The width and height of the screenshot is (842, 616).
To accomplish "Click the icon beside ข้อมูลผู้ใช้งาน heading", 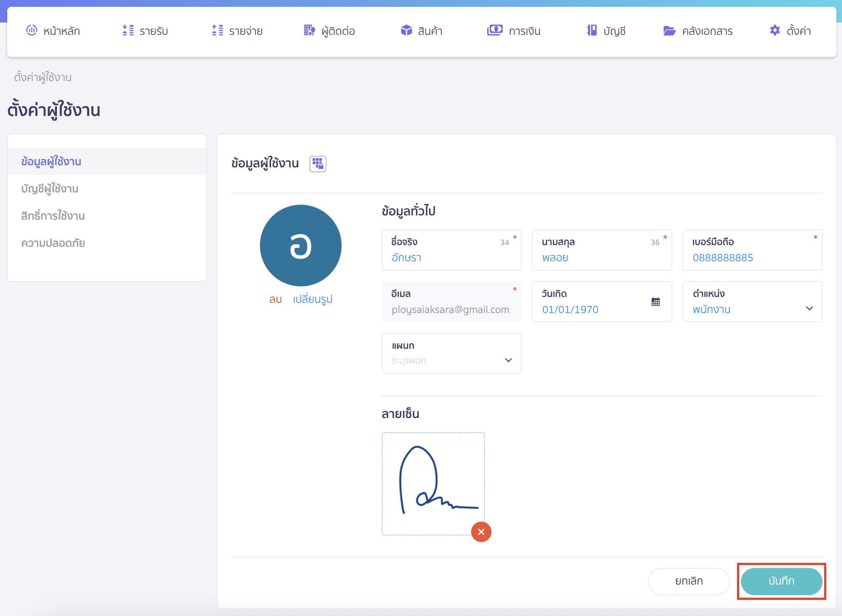I will point(318,164).
